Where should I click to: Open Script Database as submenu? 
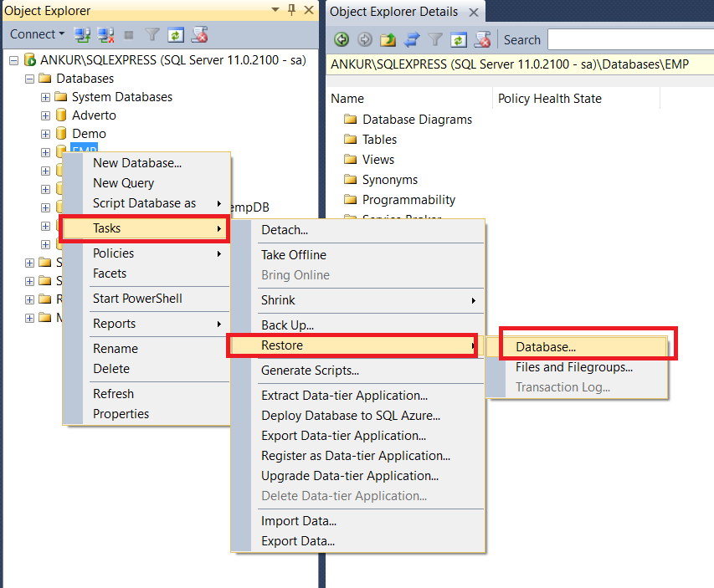(x=146, y=203)
